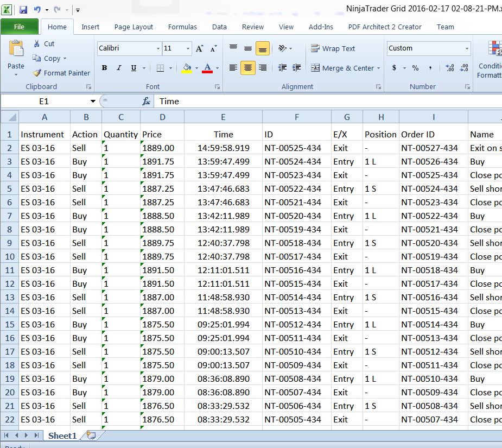Click the Decrease Decimal icon

[x=464, y=68]
